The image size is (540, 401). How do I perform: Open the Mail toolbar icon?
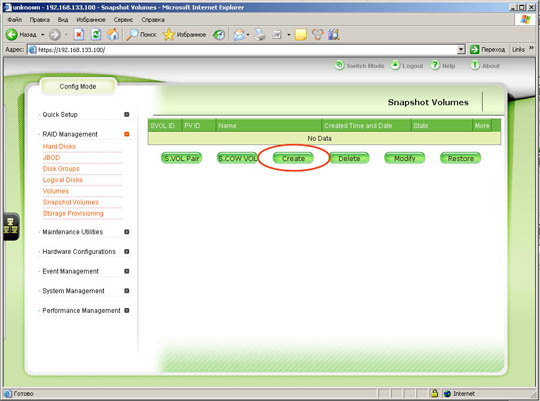click(x=239, y=34)
